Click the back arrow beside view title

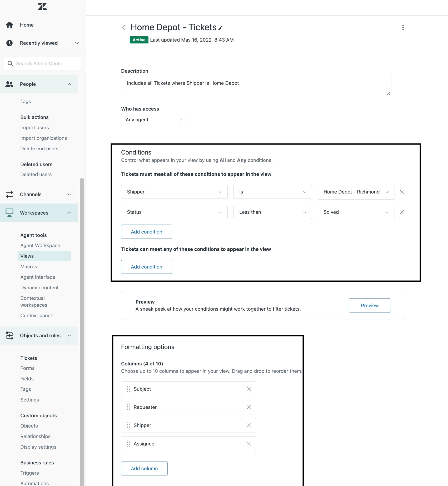click(124, 27)
